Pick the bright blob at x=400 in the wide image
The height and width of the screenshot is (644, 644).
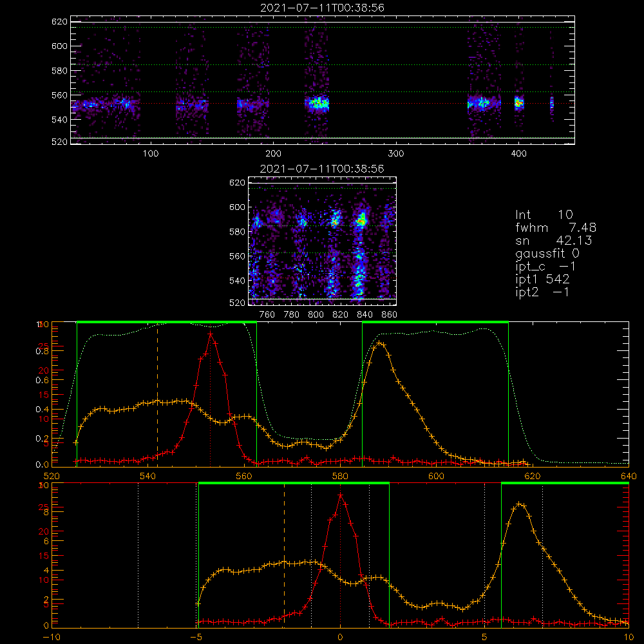[519, 102]
